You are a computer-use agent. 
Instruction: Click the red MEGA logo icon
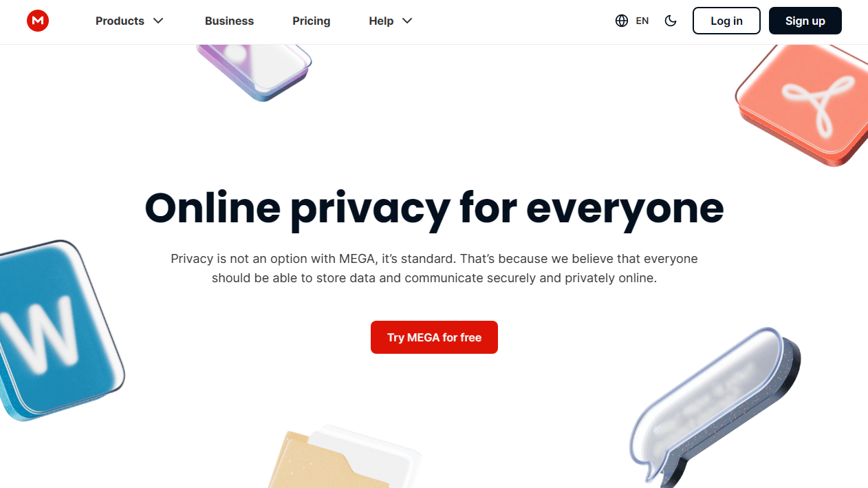point(38,21)
